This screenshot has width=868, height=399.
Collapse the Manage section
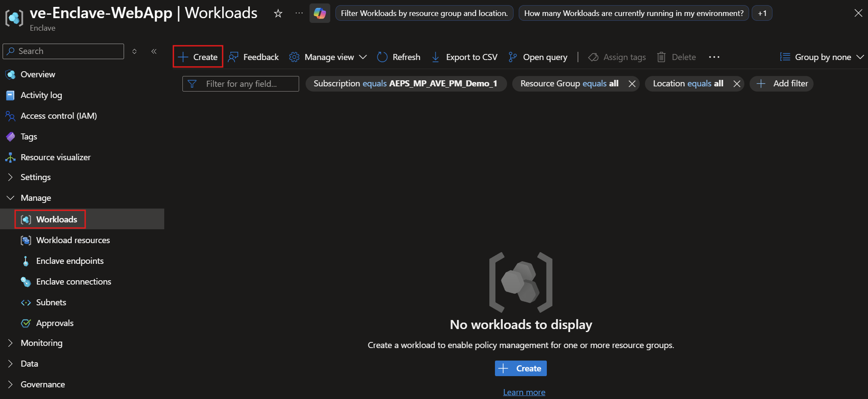click(x=36, y=198)
